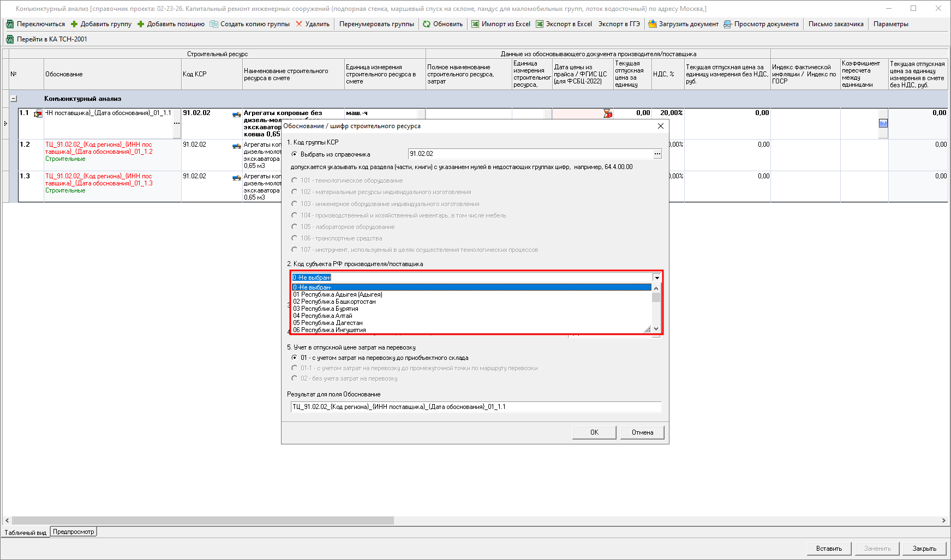Screen dimensions: 951x560
Task: Click the Создать копию группы icon
Action: point(214,24)
